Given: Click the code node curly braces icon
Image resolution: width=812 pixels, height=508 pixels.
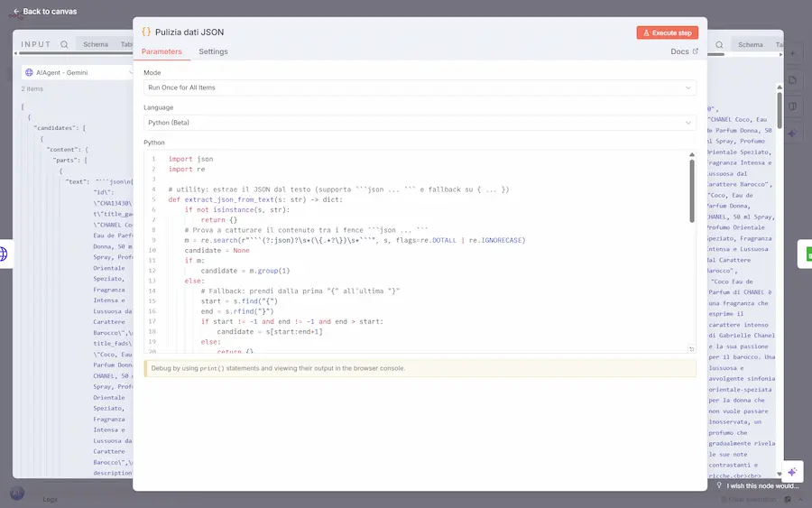Looking at the screenshot, I should coord(146,32).
